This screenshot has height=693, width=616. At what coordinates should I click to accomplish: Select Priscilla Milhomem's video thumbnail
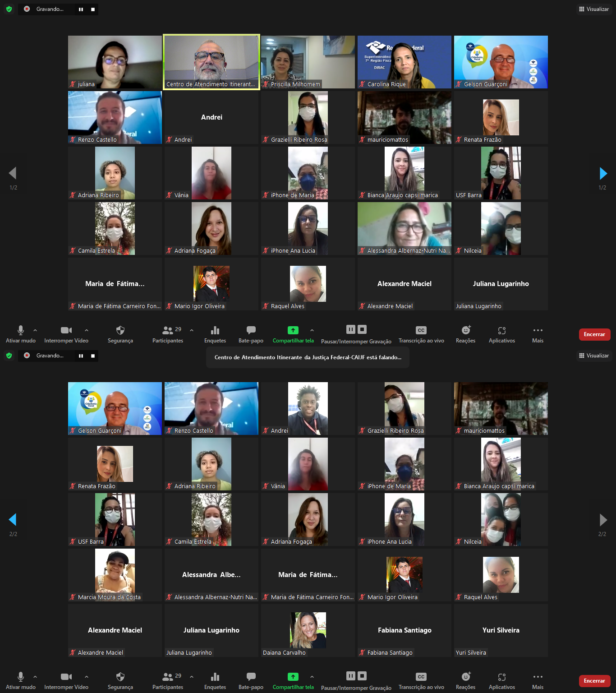[308, 62]
